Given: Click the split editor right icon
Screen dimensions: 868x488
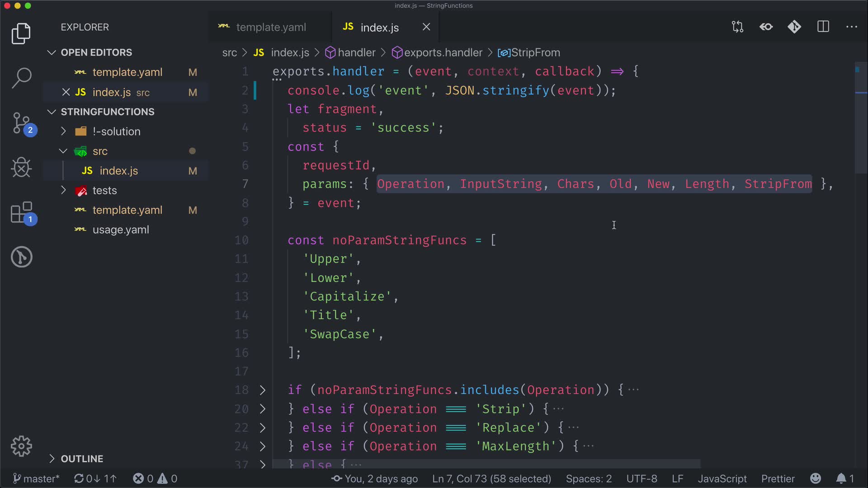Looking at the screenshot, I should click(x=823, y=27).
